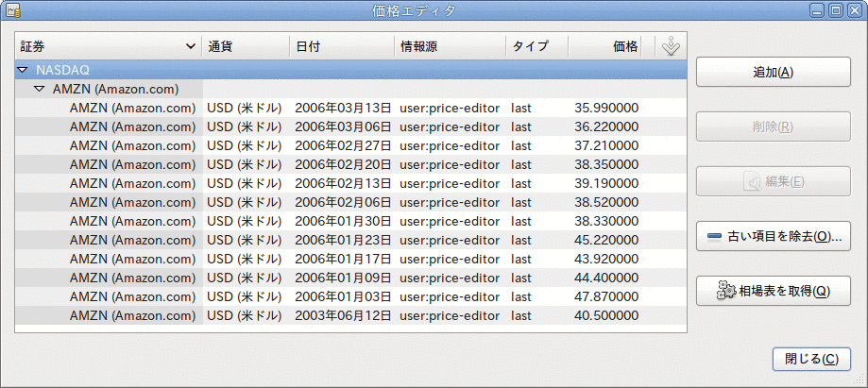Click 古い項目を除去(O)... button
868x388 pixels.
coord(773,236)
